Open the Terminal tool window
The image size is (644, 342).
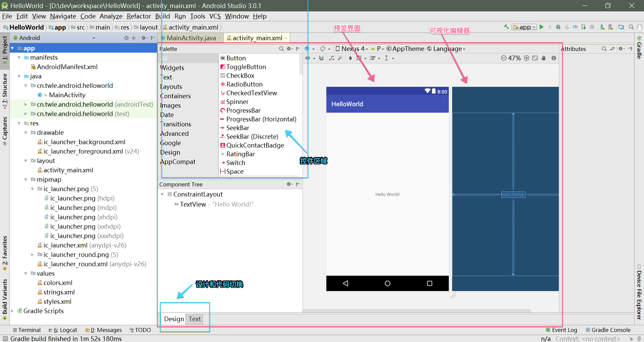point(27,330)
